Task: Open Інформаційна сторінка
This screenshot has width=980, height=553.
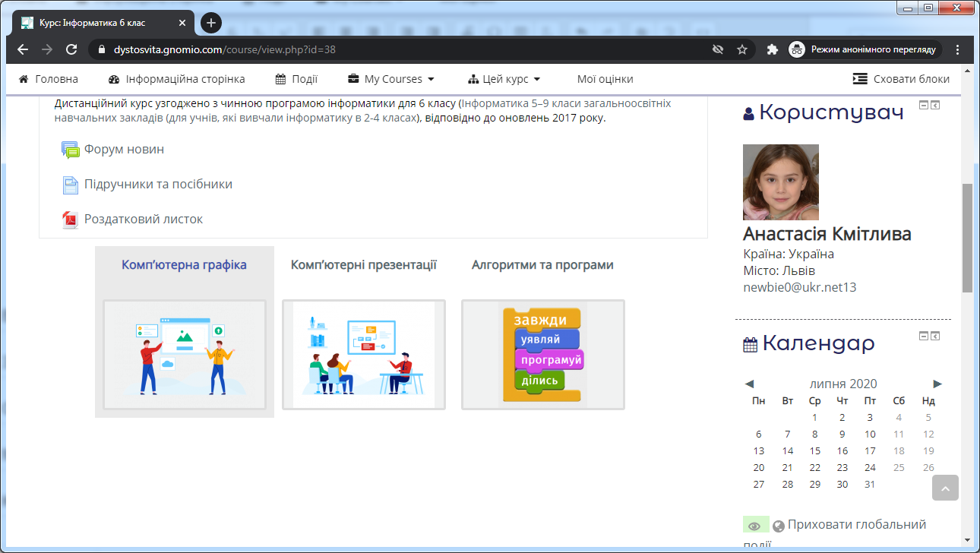Action: point(176,79)
